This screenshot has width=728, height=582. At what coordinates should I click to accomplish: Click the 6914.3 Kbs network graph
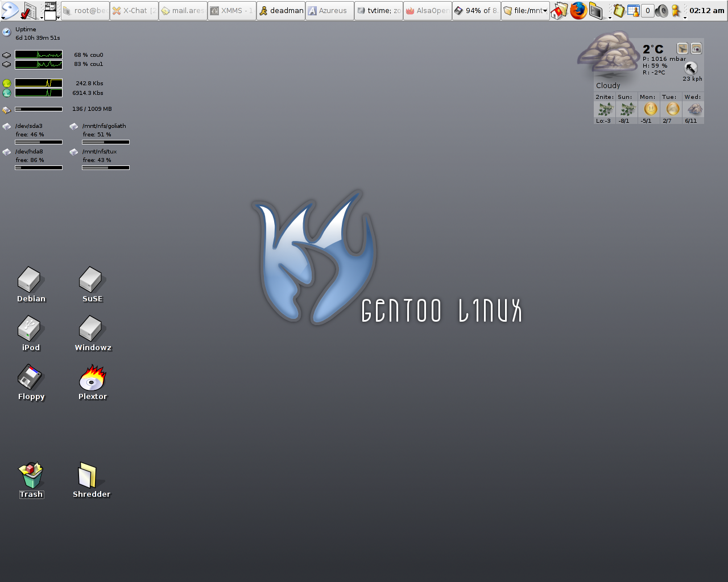39,93
